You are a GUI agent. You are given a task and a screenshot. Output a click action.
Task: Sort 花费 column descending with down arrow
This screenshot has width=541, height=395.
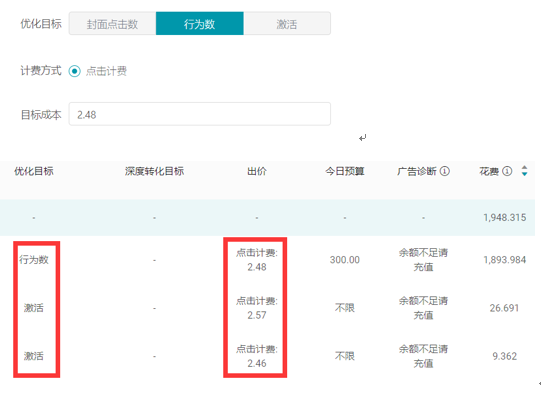524,174
